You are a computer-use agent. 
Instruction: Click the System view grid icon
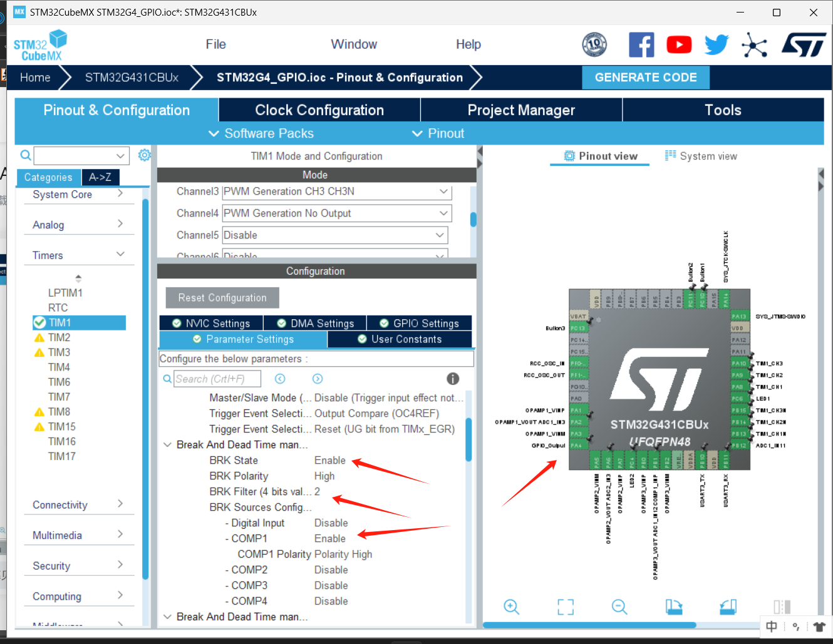coord(671,156)
